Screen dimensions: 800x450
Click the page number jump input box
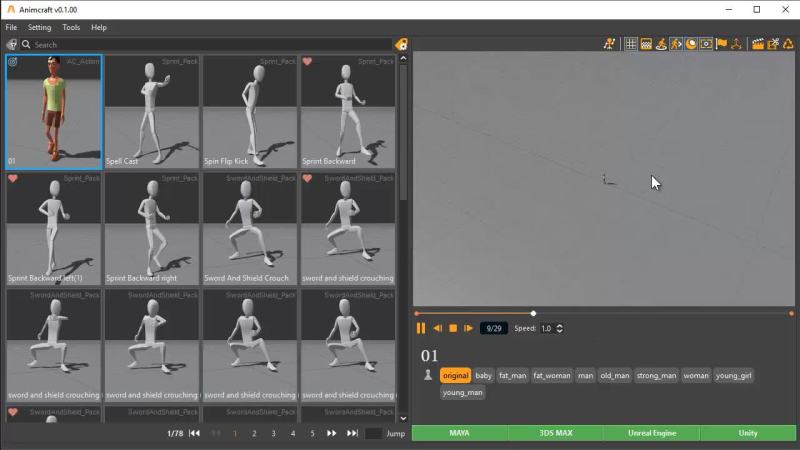click(373, 433)
